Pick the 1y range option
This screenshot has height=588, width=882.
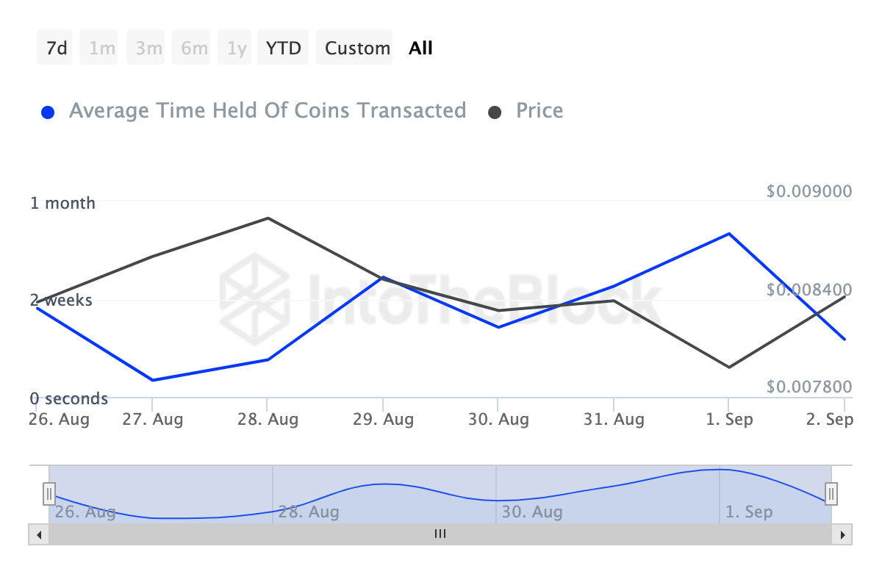point(236,49)
